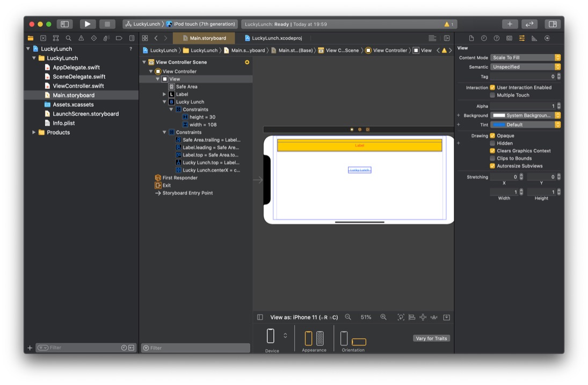
Task: Show the Quick Help inspector
Action: coord(497,38)
